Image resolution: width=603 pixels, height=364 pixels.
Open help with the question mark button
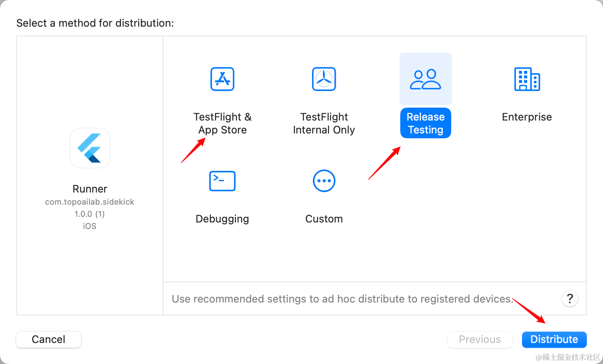[570, 299]
